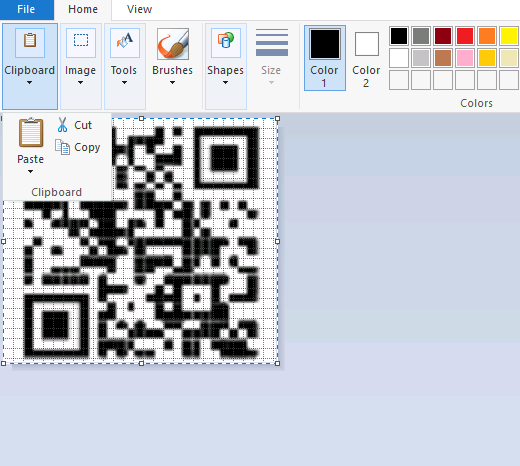Pick the black color swatch
This screenshot has width=520, height=466.
point(399,36)
